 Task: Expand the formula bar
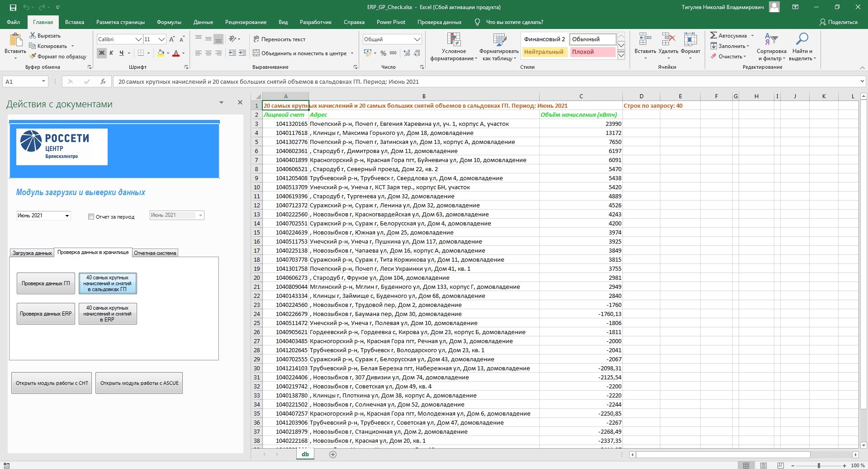(861, 81)
